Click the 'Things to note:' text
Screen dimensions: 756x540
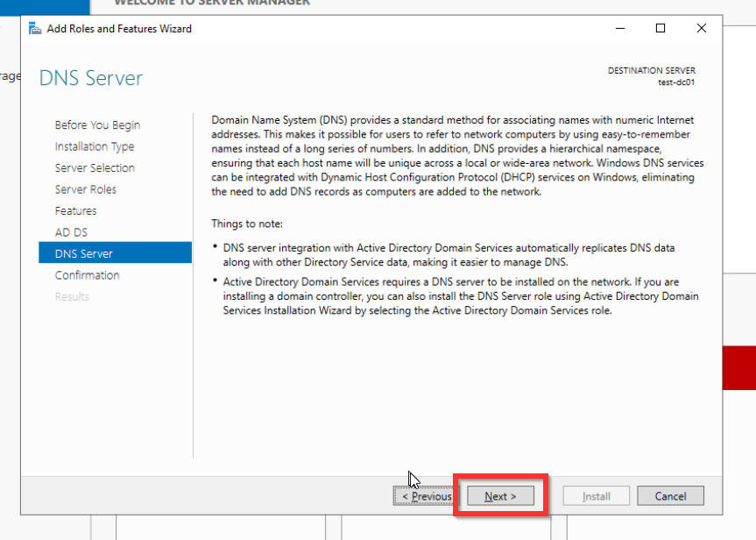pyautogui.click(x=247, y=224)
